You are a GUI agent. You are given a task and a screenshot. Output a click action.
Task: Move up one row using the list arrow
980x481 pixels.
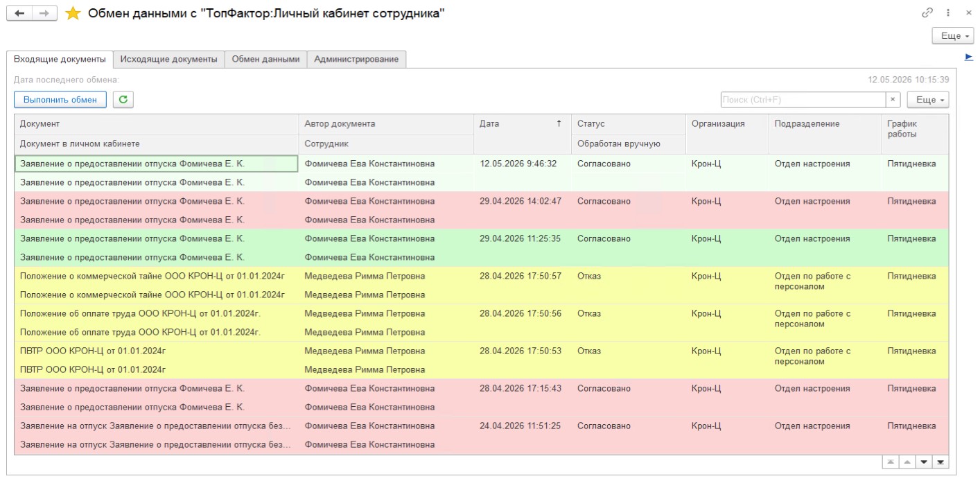click(906, 462)
